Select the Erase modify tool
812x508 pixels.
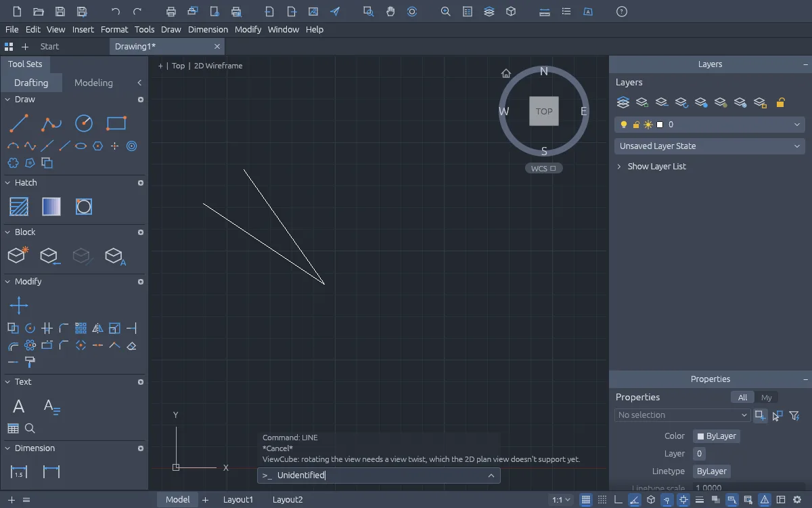click(x=132, y=345)
